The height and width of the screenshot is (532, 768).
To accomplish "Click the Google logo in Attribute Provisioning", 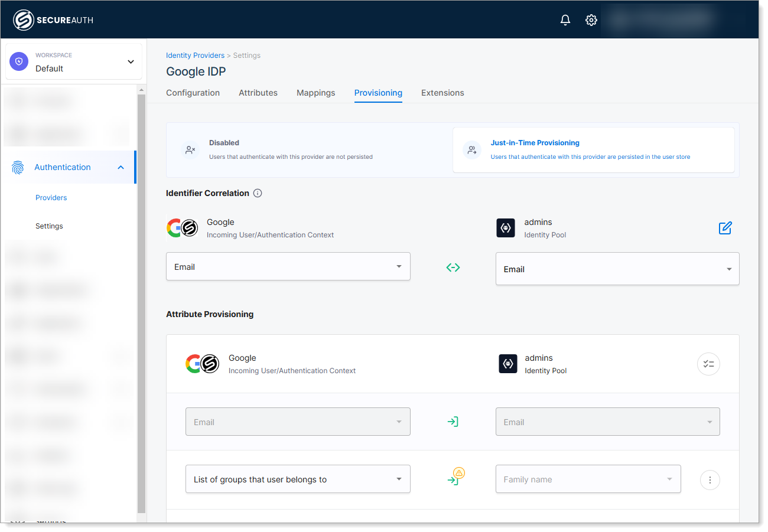I will 194,364.
